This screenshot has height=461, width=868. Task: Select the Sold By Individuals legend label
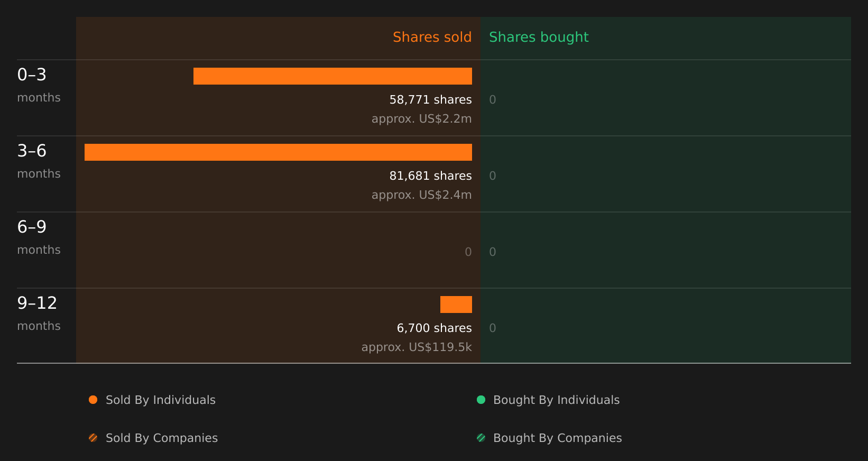pos(161,400)
